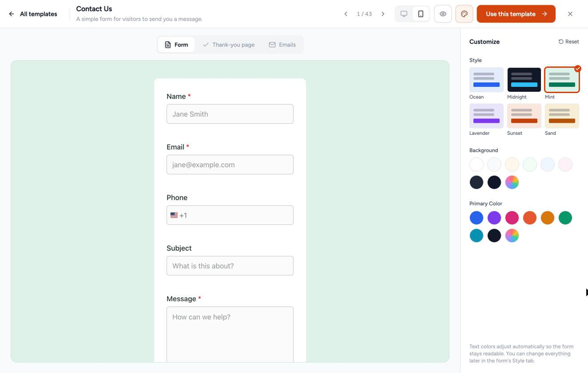Switch to desktop preview mode
The width and height of the screenshot is (588, 373).
click(404, 14)
